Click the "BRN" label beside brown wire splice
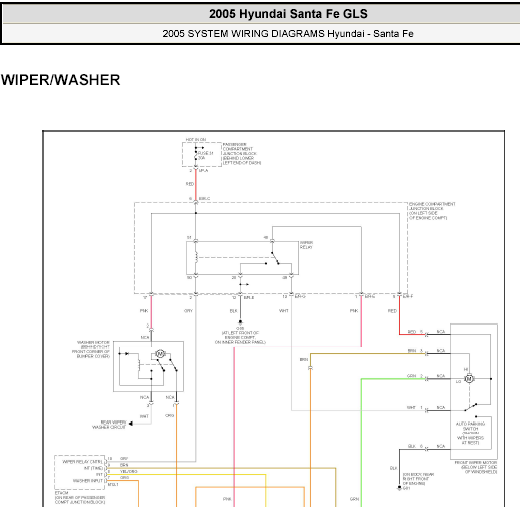 [304, 359]
